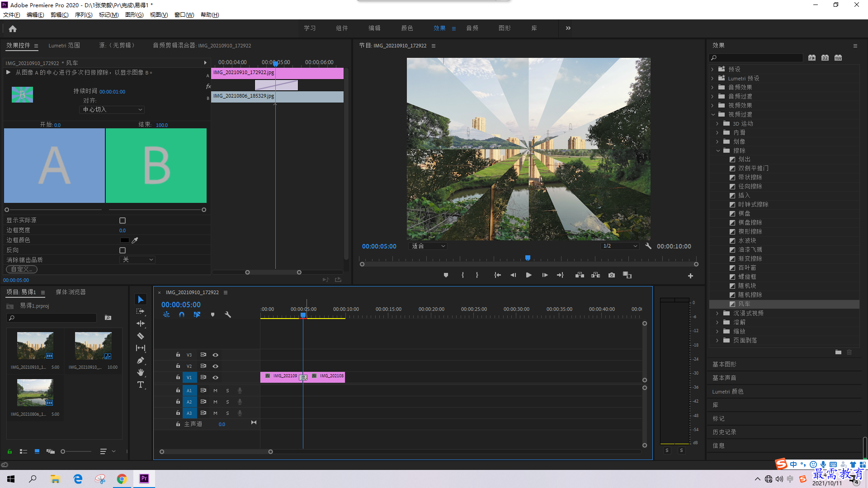Toggle the snap magnet in the timeline
868x488 pixels.
(182, 314)
